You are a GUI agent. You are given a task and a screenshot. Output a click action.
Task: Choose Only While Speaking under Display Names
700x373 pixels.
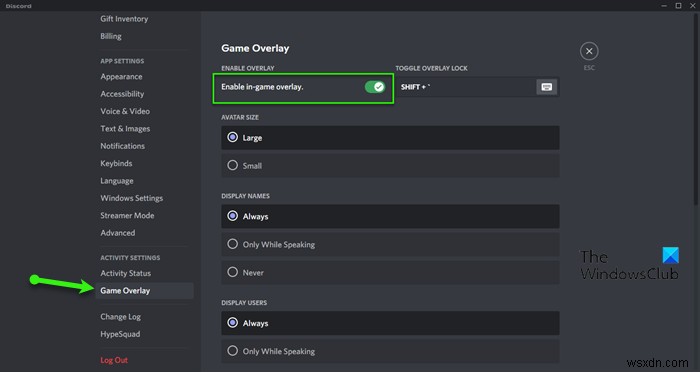[x=390, y=245]
